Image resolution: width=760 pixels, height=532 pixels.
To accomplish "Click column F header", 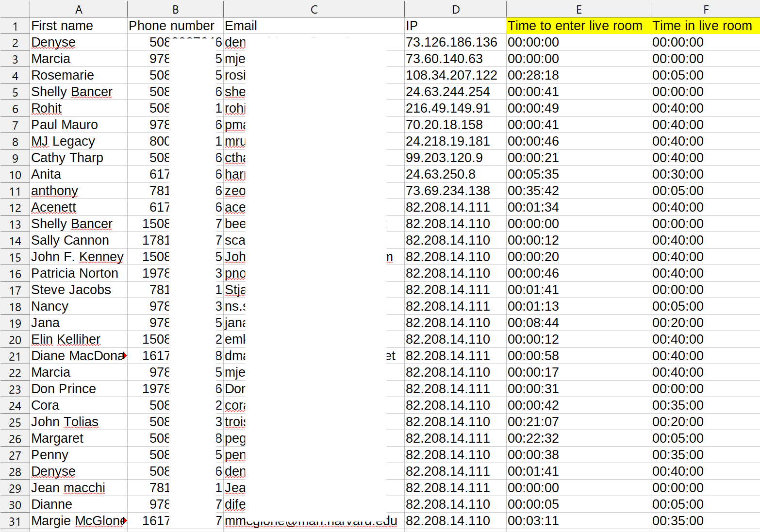I will 705,9.
